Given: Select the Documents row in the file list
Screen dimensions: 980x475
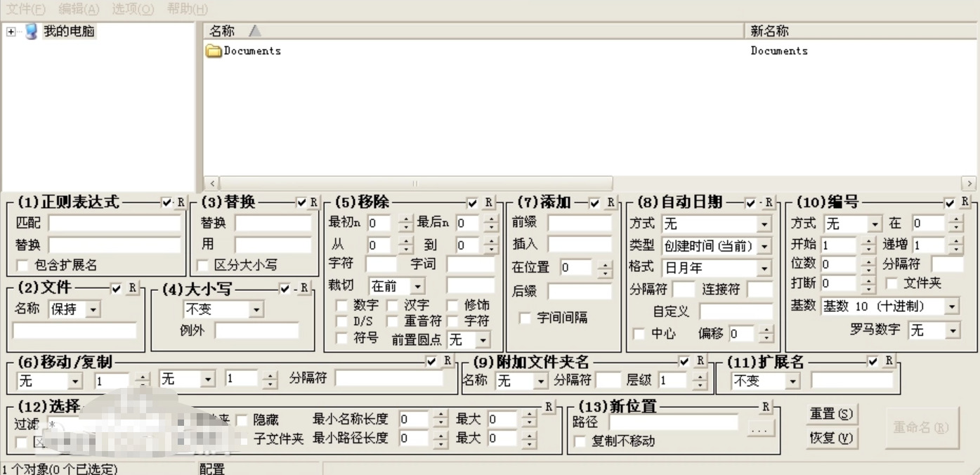Looking at the screenshot, I should click(590, 51).
